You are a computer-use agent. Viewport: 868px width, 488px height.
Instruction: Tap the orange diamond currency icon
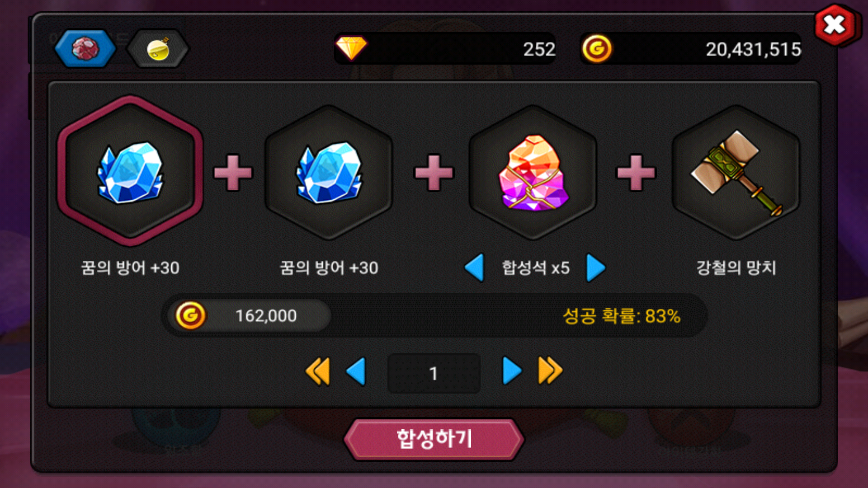click(x=351, y=48)
